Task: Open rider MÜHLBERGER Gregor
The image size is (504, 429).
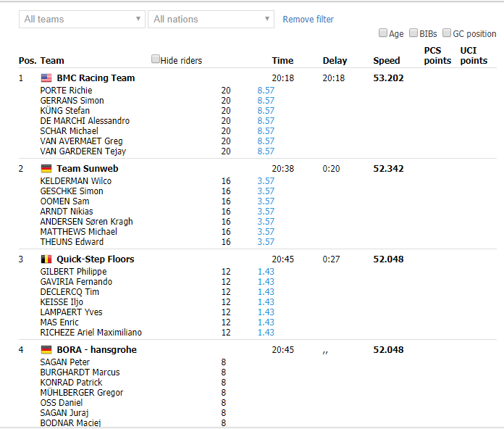Action: click(x=82, y=393)
